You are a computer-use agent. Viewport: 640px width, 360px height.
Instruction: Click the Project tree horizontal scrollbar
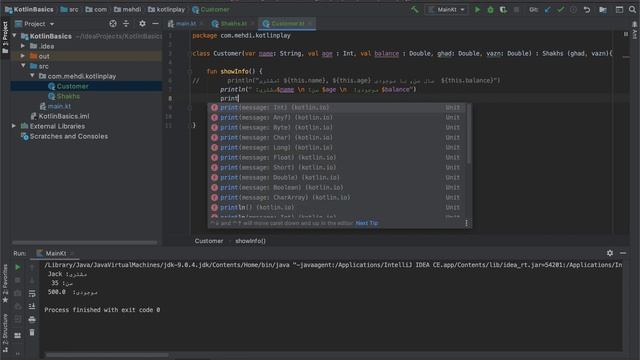coord(85,242)
